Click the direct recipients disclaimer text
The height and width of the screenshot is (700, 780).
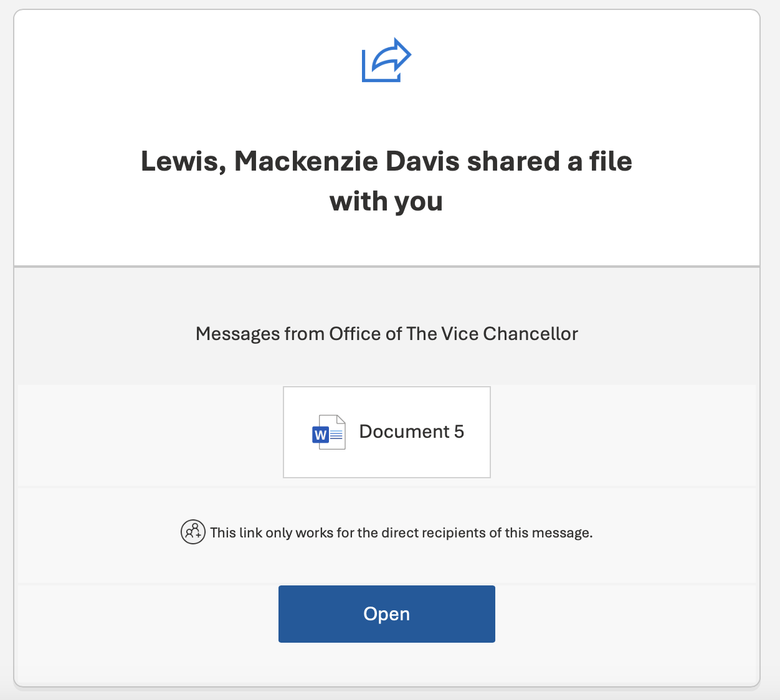click(x=401, y=532)
